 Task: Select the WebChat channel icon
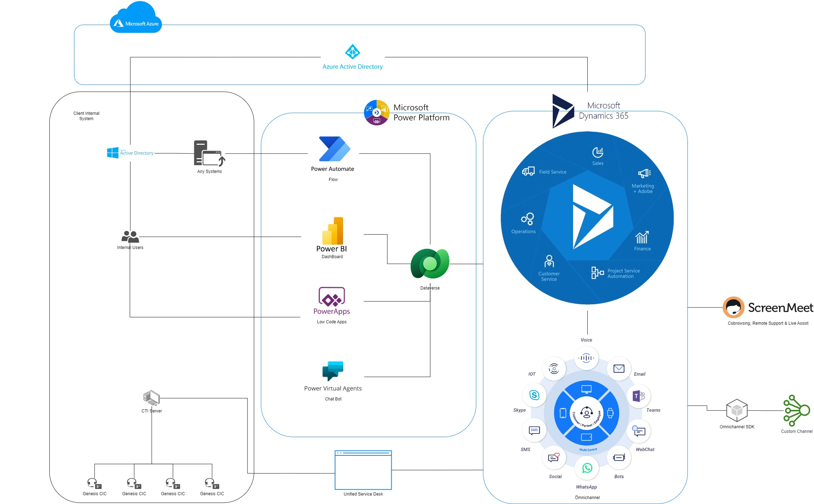pyautogui.click(x=639, y=431)
